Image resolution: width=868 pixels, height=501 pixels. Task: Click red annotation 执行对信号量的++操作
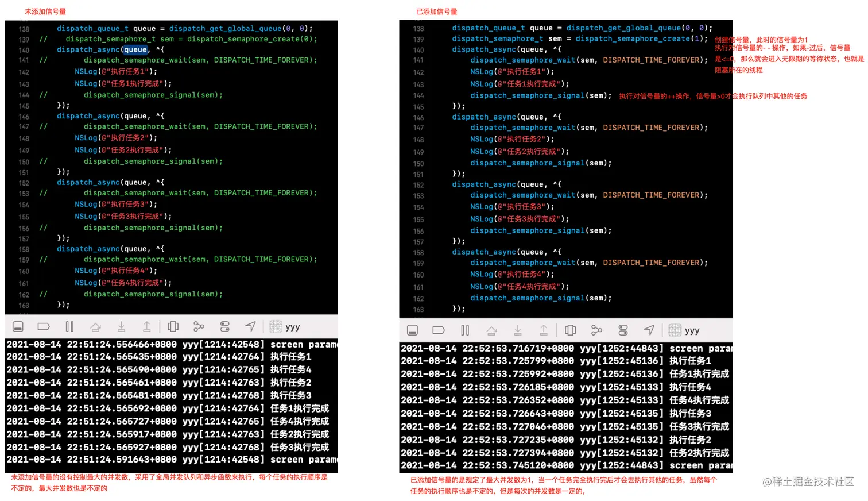click(654, 96)
